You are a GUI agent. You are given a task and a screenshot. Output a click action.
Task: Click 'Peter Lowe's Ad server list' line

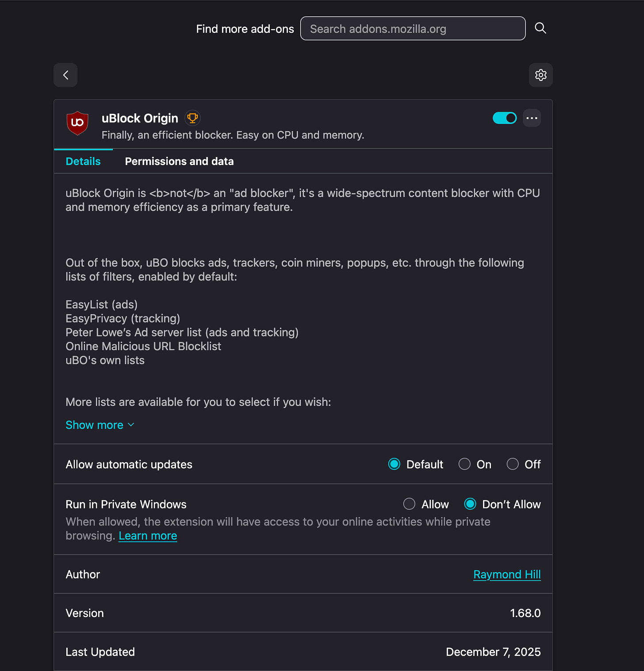coord(182,332)
